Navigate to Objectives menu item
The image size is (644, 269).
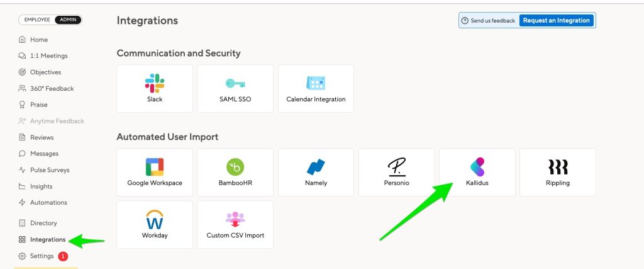[45, 72]
